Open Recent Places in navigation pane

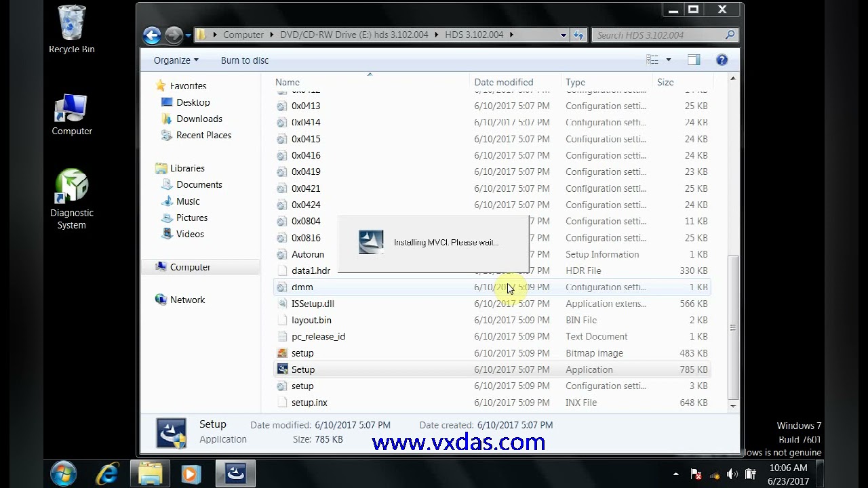pyautogui.click(x=203, y=135)
